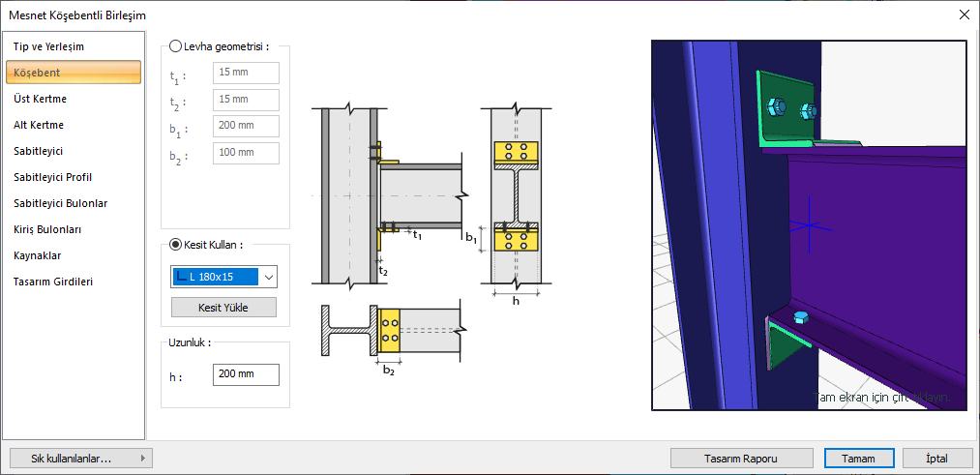Click the h length input field
Viewport: 980px width, 475px height.
click(246, 374)
